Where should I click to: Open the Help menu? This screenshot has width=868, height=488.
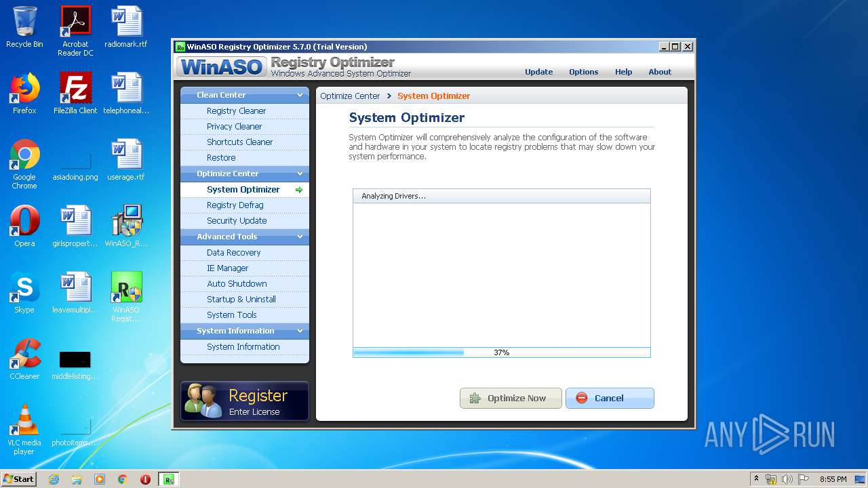pos(623,72)
